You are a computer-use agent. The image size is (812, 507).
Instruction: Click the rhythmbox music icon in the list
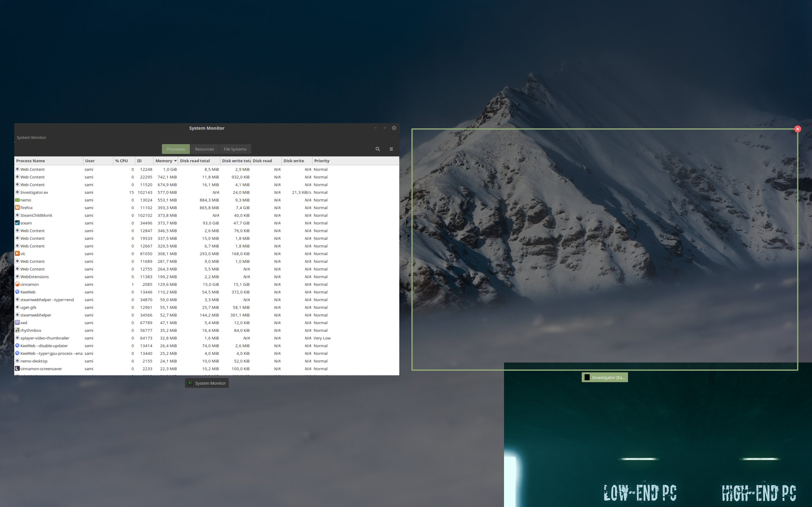(17, 330)
